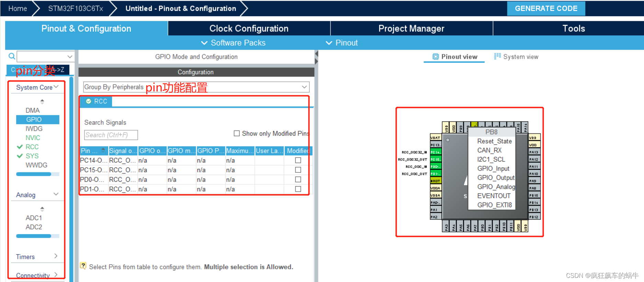This screenshot has height=282, width=644.
Task: Click the sort arrow in Pin column header
Action: click(103, 150)
